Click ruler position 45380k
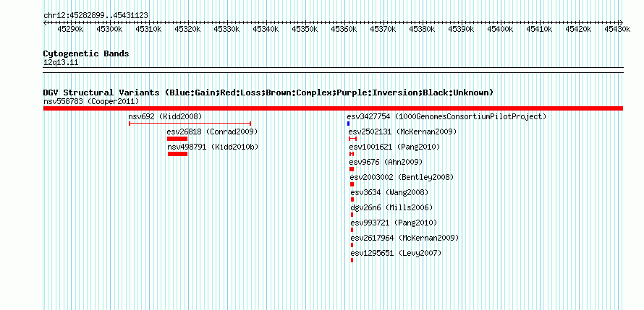This screenshot has width=644, height=310. click(x=422, y=29)
